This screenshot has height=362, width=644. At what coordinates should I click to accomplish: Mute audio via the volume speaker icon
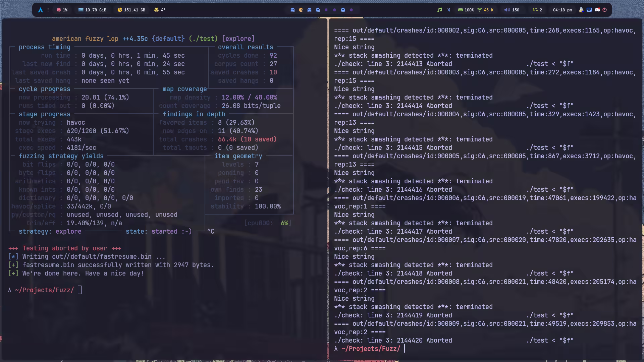[x=507, y=10]
